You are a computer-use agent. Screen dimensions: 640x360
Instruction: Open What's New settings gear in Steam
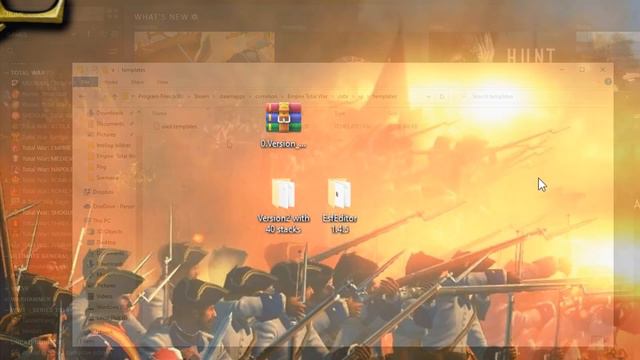(195, 17)
